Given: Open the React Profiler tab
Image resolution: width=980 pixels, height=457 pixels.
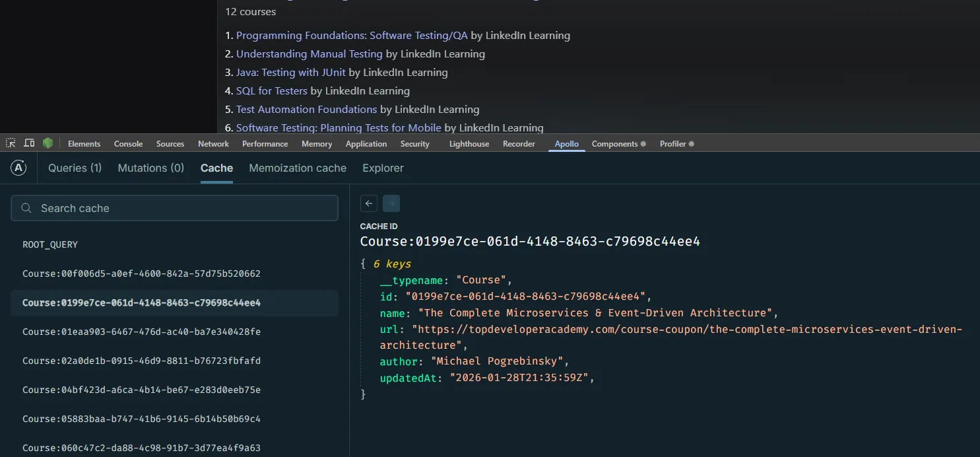Looking at the screenshot, I should pyautogui.click(x=677, y=144).
